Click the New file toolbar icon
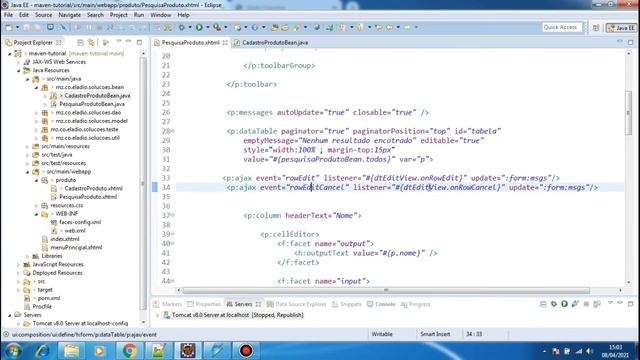The height and width of the screenshot is (360, 640). (9, 27)
